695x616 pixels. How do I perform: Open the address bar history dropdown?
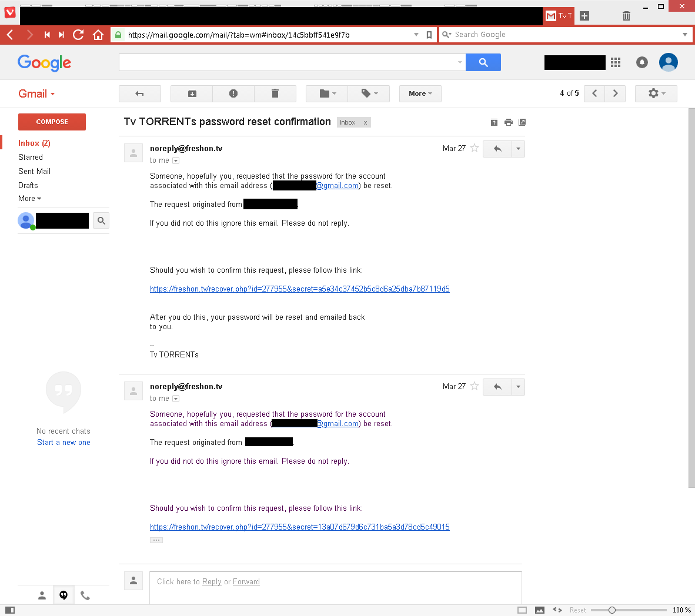point(416,35)
